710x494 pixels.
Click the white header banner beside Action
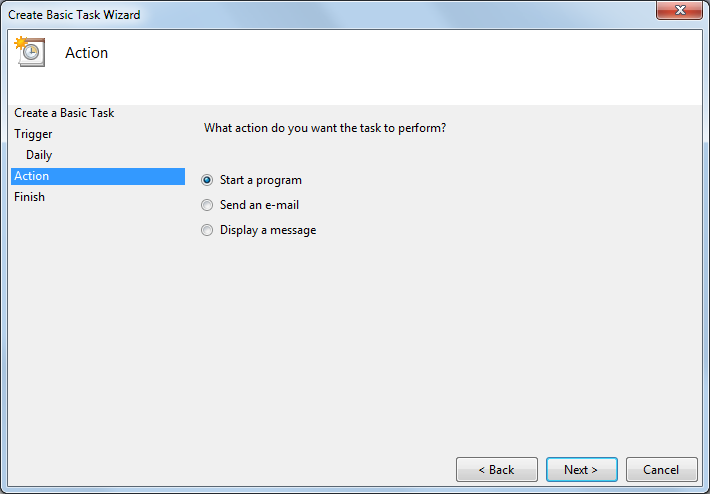coord(403,67)
